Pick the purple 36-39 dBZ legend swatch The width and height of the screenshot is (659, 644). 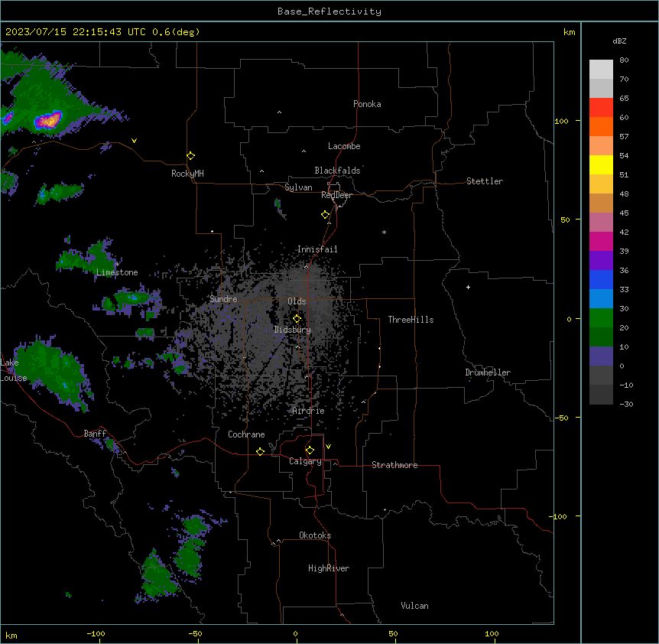click(x=601, y=261)
